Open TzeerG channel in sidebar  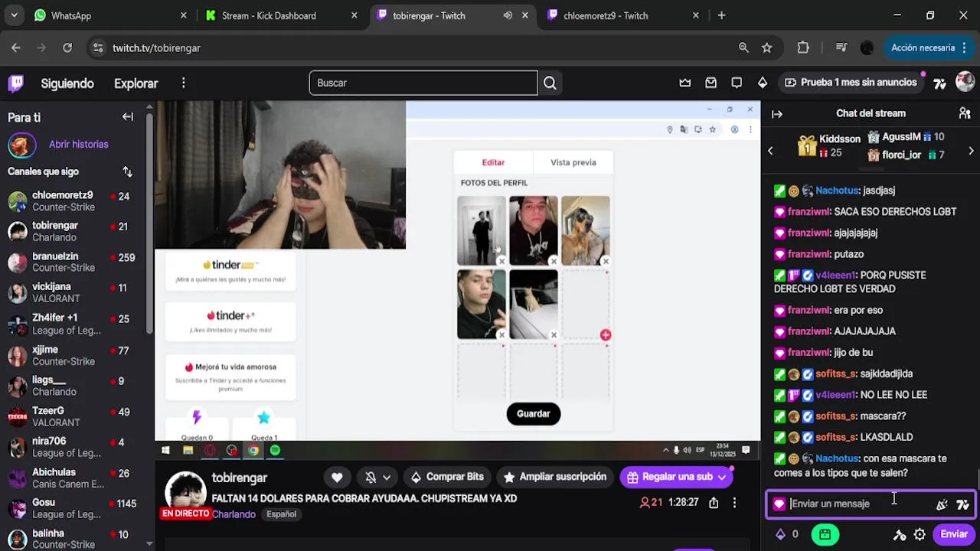tap(74, 416)
